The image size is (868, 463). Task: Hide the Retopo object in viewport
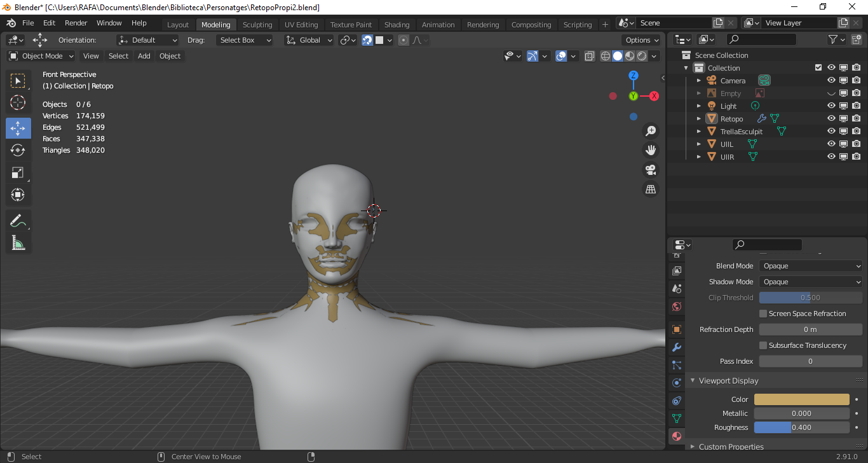pyautogui.click(x=831, y=119)
